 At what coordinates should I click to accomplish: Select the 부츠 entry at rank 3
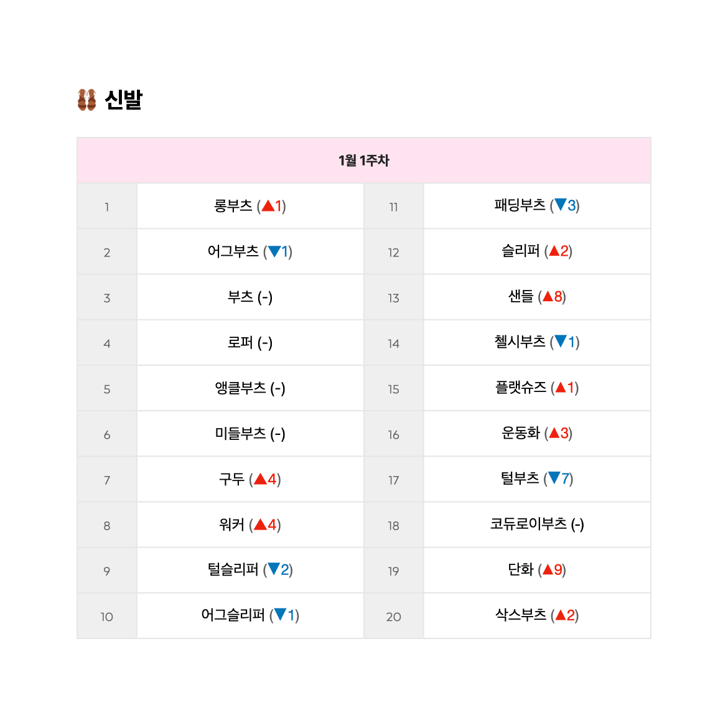pyautogui.click(x=250, y=297)
